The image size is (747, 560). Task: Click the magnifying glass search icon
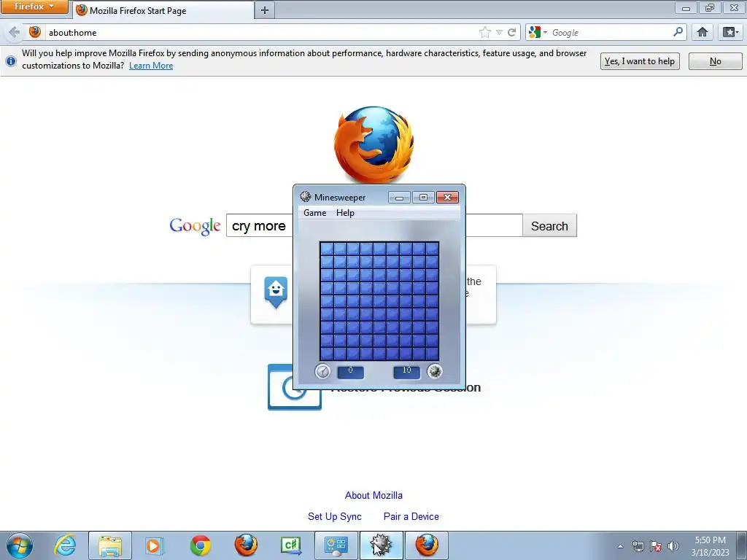pyautogui.click(x=678, y=32)
